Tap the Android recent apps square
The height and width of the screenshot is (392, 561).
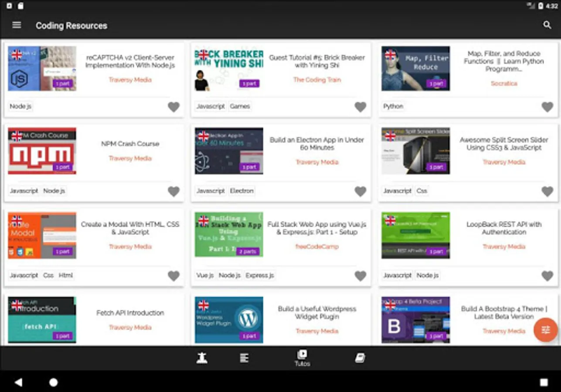coord(544,382)
